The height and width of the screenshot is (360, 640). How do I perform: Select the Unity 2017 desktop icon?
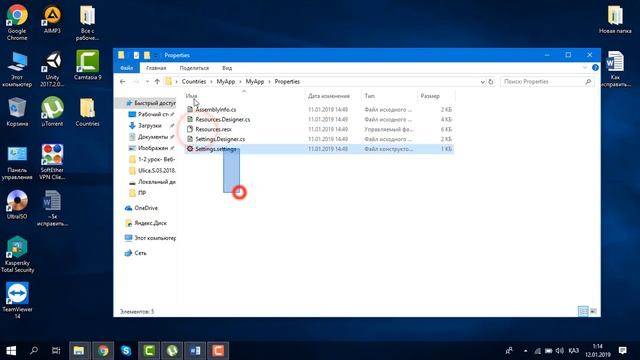point(52,69)
